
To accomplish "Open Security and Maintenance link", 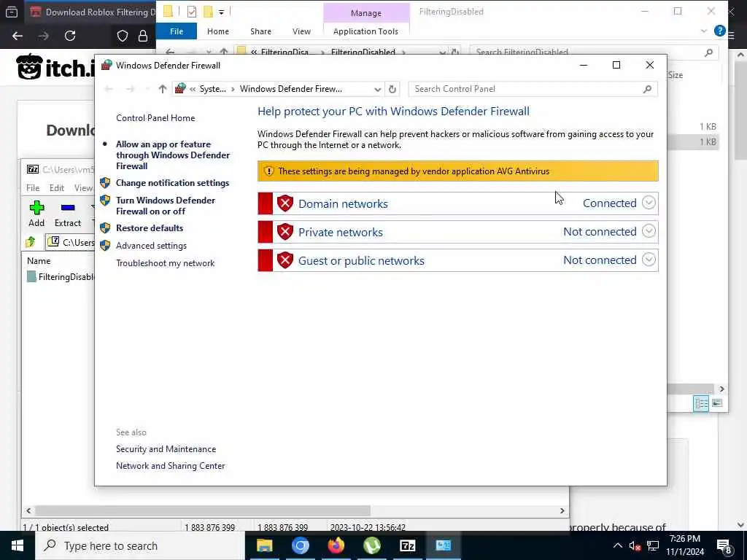I will coord(166,449).
